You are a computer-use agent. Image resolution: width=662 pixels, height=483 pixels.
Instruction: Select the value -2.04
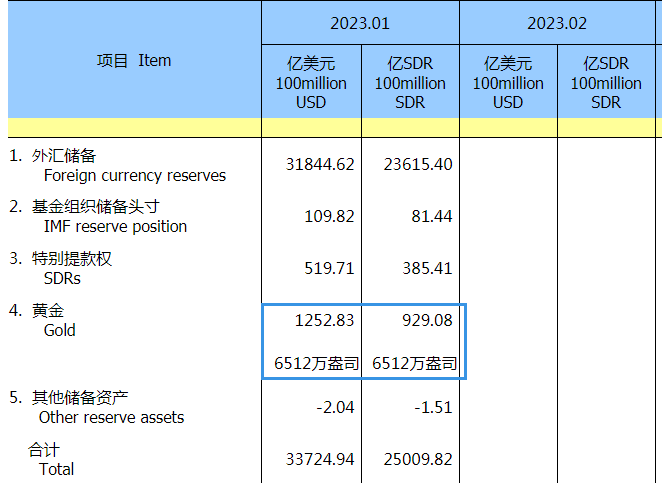pyautogui.click(x=335, y=407)
